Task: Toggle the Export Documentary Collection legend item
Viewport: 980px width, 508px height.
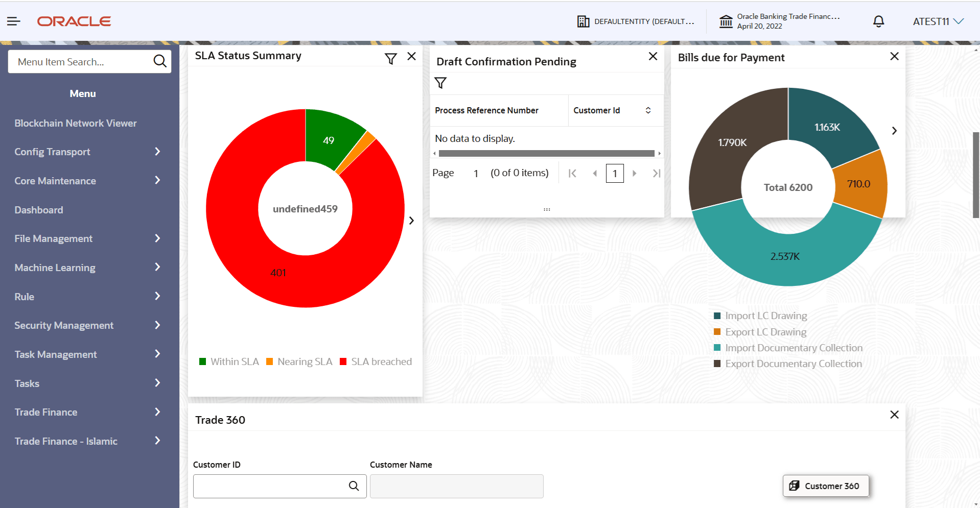Action: pyautogui.click(x=788, y=364)
